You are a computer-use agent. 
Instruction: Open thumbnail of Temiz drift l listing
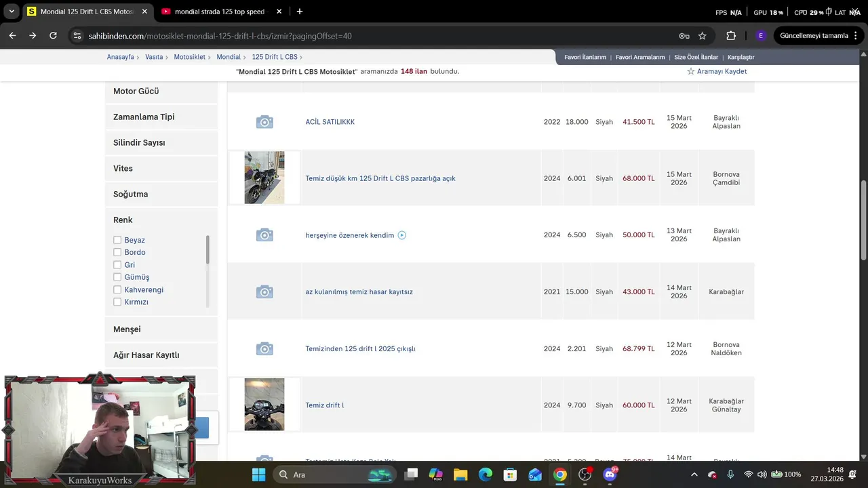tap(264, 405)
